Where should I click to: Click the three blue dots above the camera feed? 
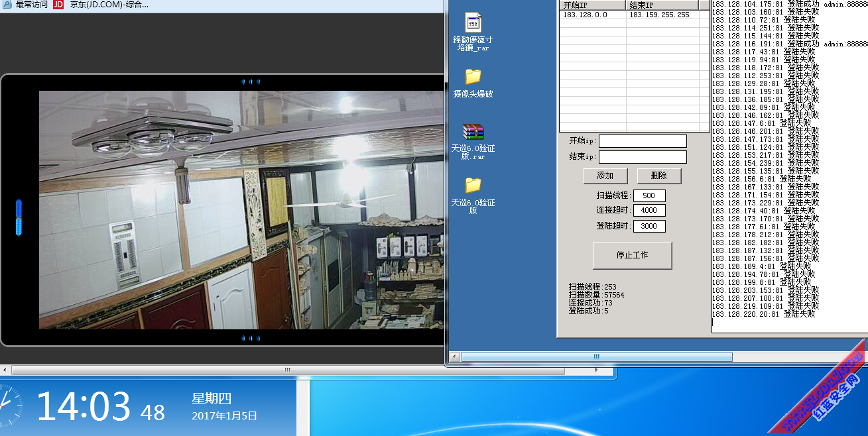coord(251,82)
